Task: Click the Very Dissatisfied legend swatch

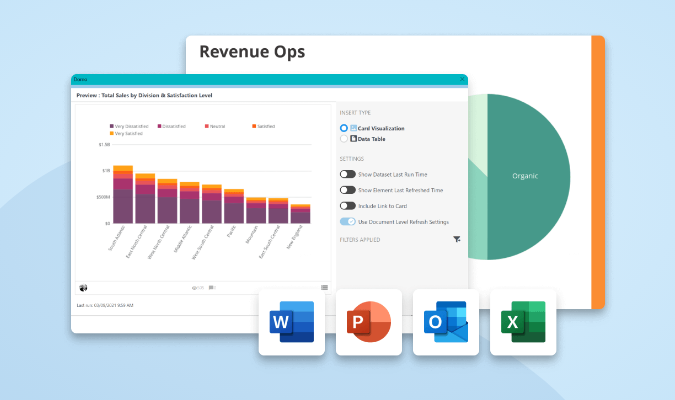Action: 111,126
